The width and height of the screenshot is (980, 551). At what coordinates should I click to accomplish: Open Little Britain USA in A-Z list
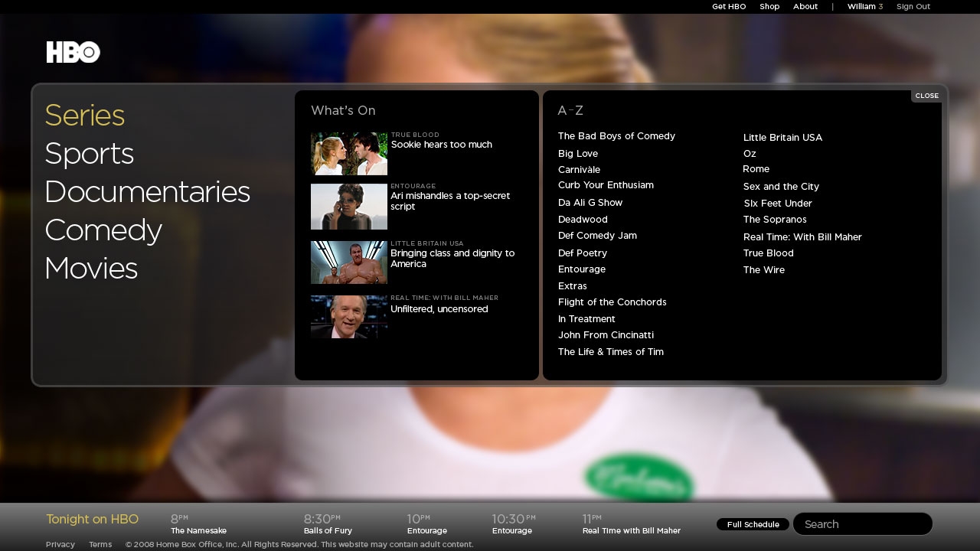click(x=782, y=138)
